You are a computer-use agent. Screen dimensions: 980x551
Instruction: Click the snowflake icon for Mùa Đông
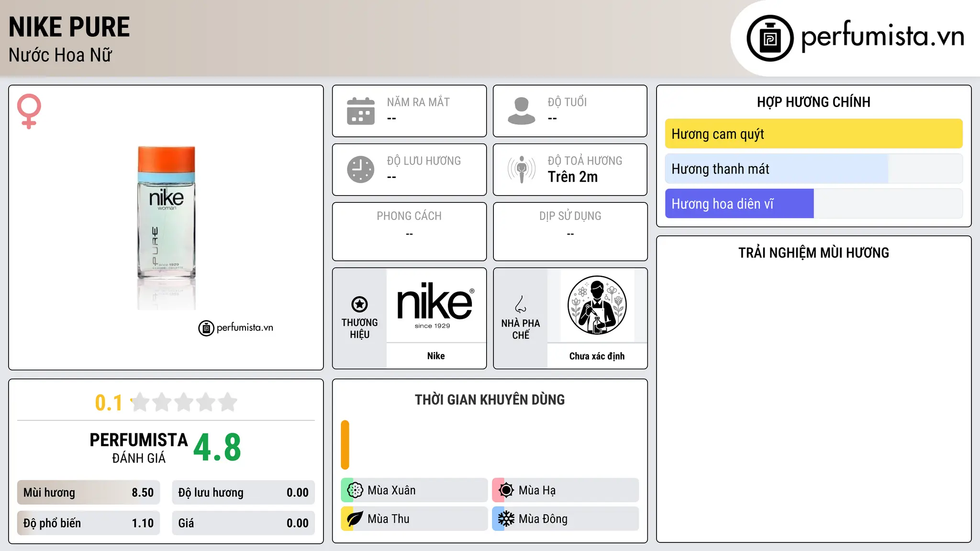[x=506, y=519]
